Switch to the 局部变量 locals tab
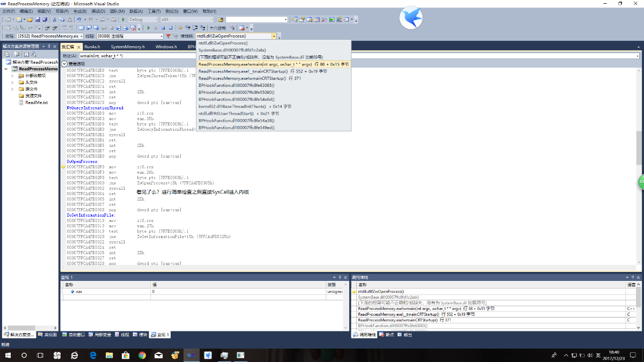 click(x=99, y=335)
